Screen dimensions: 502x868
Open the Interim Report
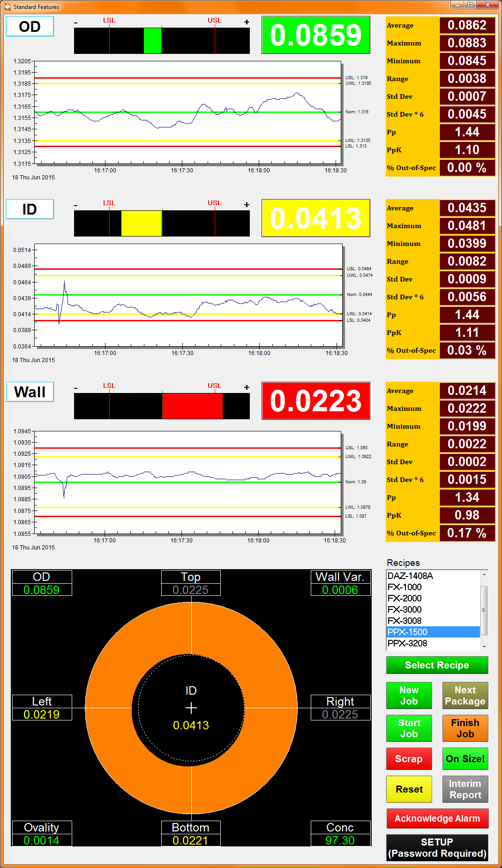(465, 789)
